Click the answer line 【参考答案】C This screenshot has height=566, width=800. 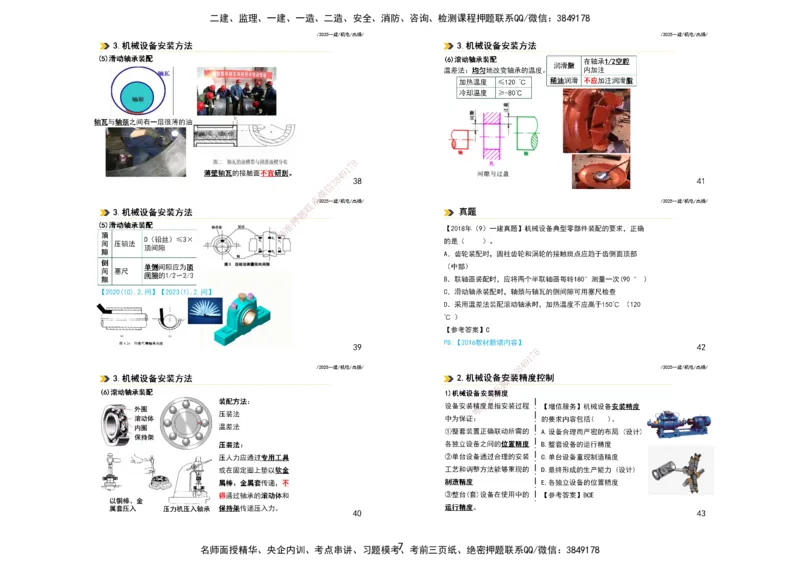(x=467, y=330)
